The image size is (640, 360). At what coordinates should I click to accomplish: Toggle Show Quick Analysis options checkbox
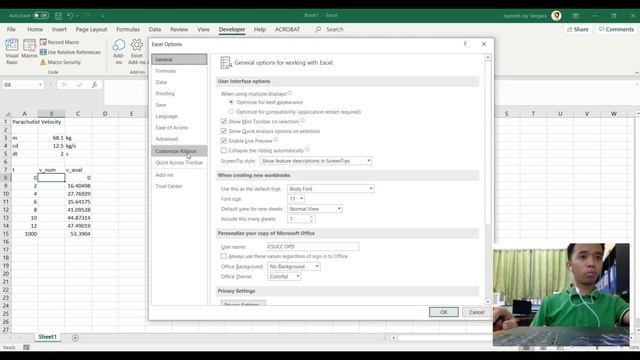tap(224, 131)
